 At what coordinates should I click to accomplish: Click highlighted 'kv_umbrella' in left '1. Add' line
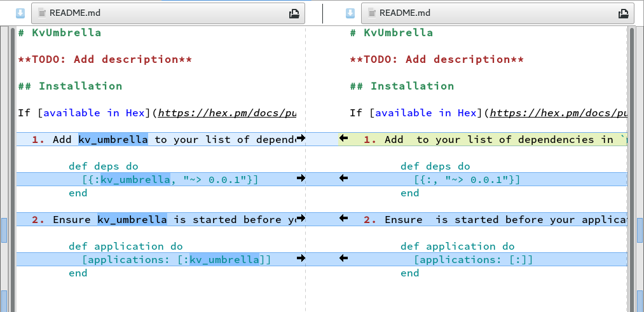point(113,140)
